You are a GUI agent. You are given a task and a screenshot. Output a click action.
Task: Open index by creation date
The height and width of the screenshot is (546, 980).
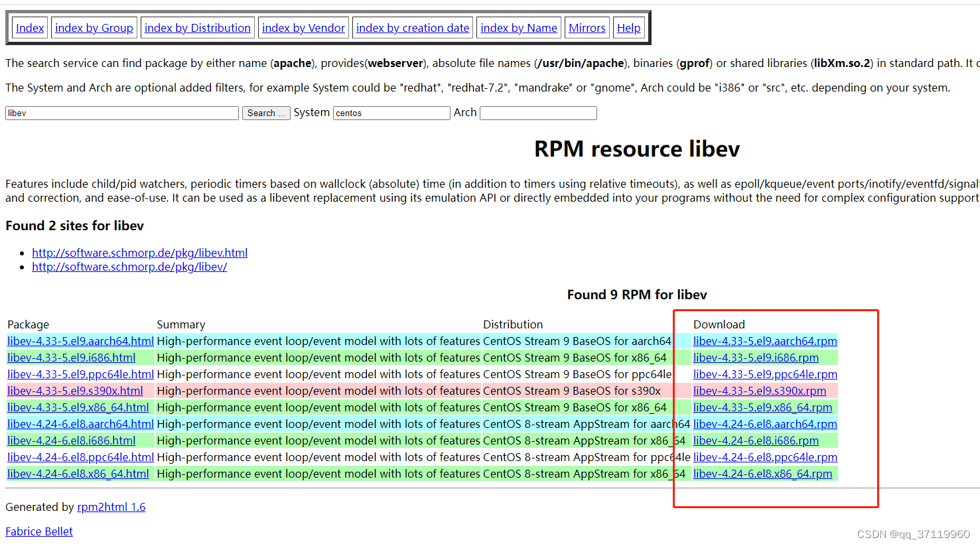coord(413,28)
